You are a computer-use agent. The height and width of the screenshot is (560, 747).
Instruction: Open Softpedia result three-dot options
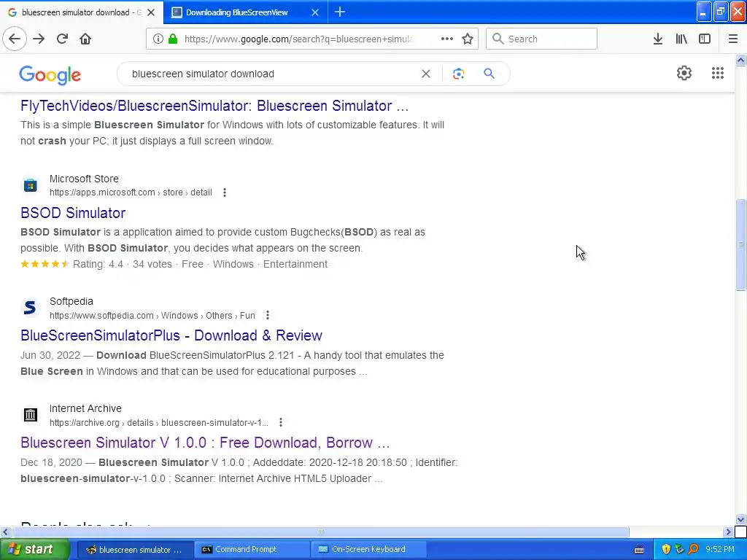pyautogui.click(x=268, y=315)
